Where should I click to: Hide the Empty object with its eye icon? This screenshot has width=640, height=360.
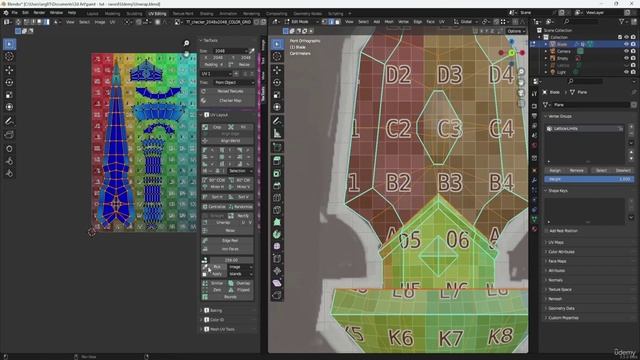(x=626, y=58)
